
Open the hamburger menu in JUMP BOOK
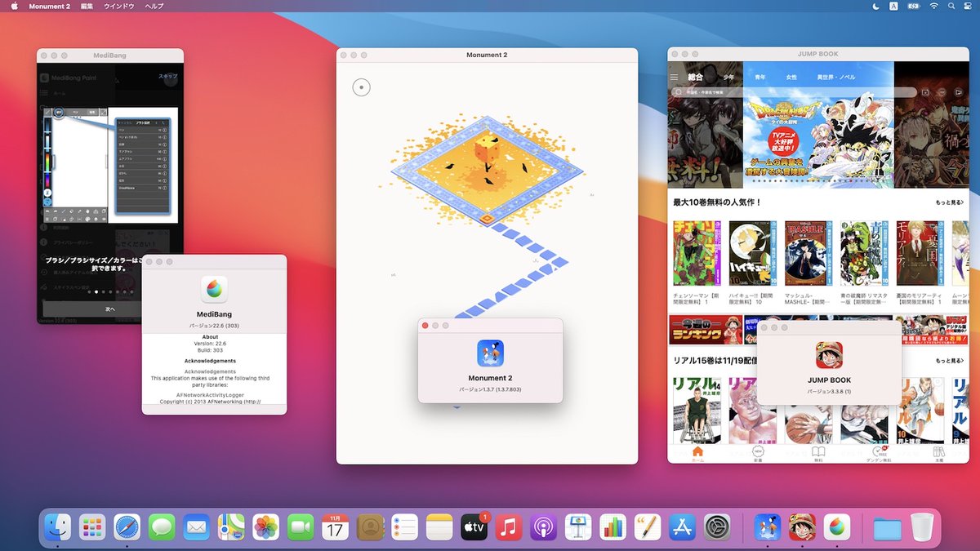point(674,77)
